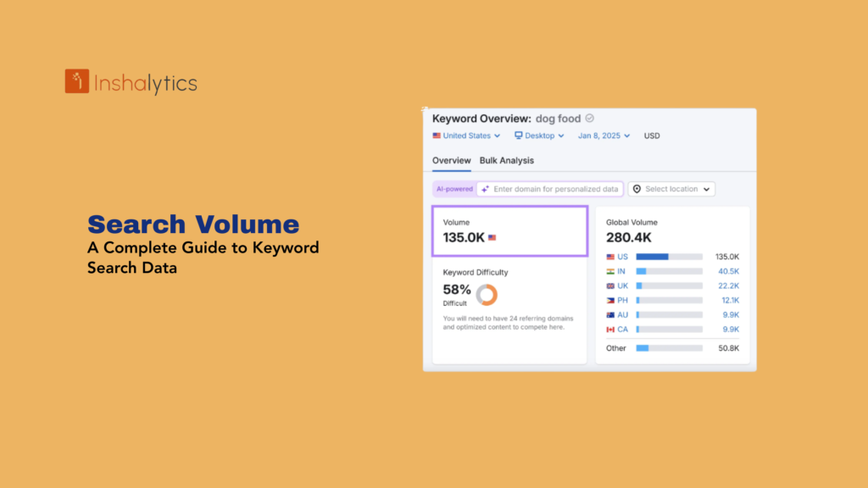Viewport: 868px width, 488px height.
Task: Click the location pin icon in Select location
Action: pos(637,189)
